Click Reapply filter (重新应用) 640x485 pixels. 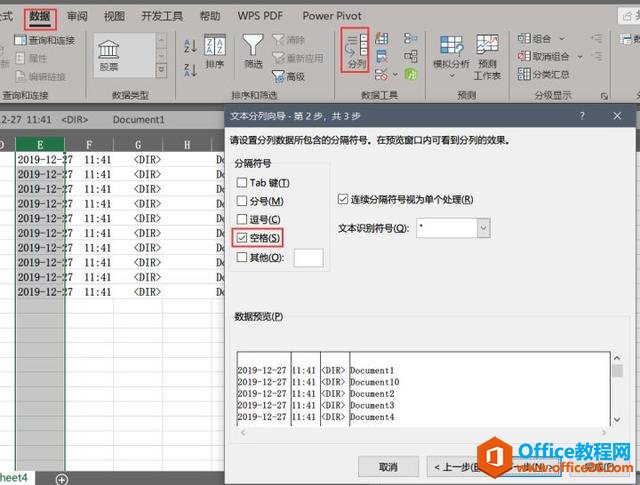pos(298,58)
